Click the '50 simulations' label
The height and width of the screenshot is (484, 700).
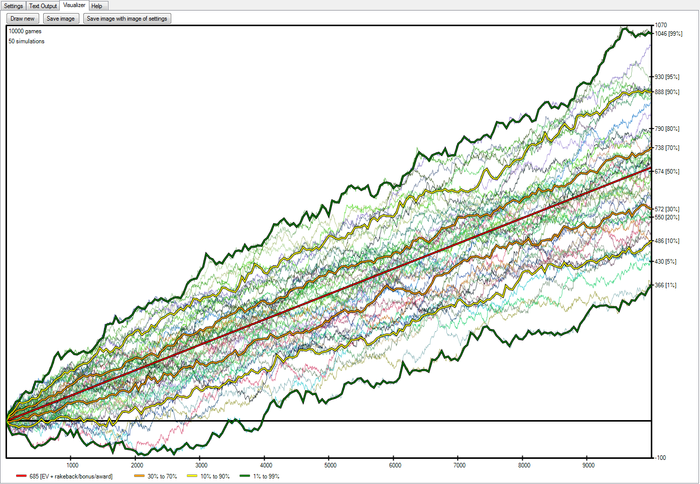click(26, 41)
